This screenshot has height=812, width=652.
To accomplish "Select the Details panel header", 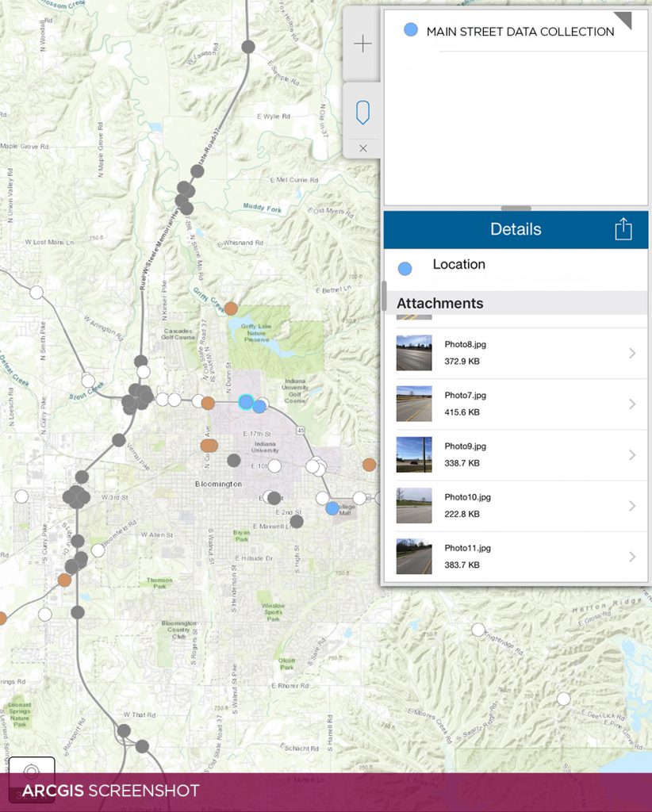I will [x=515, y=229].
